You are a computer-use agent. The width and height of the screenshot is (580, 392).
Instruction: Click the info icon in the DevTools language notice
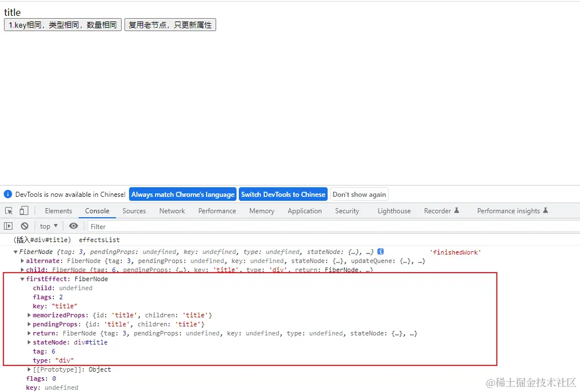pos(8,194)
